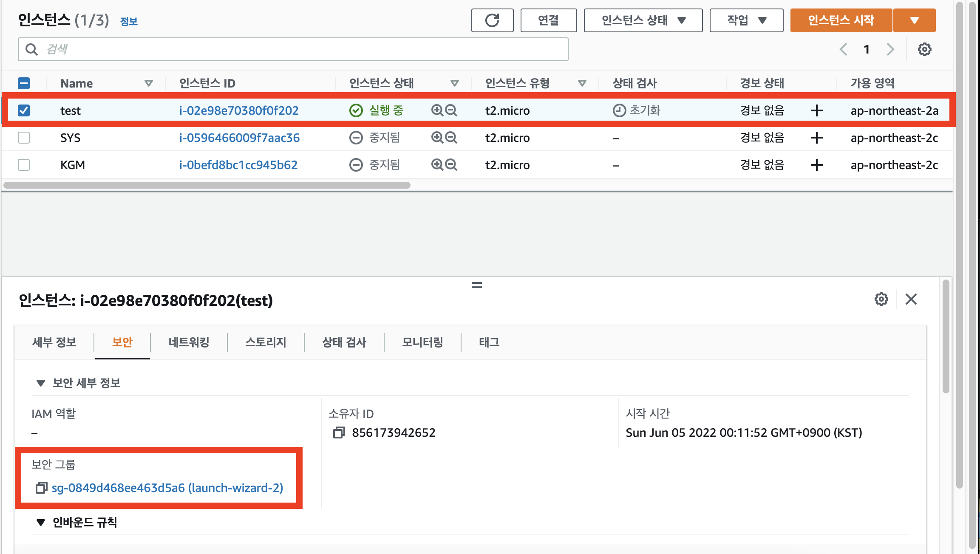The width and height of the screenshot is (980, 554).
Task: Uncheck the test instance checkbox
Action: pyautogui.click(x=24, y=110)
